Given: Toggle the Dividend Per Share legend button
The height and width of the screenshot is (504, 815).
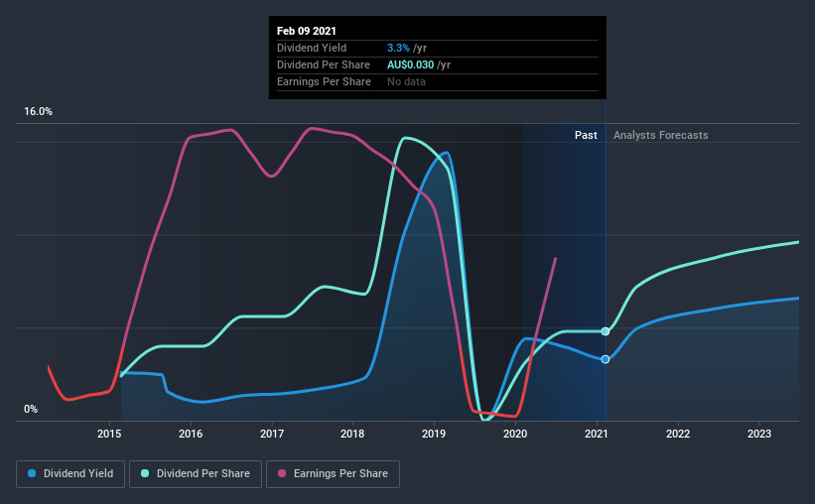Looking at the screenshot, I should click(x=196, y=474).
